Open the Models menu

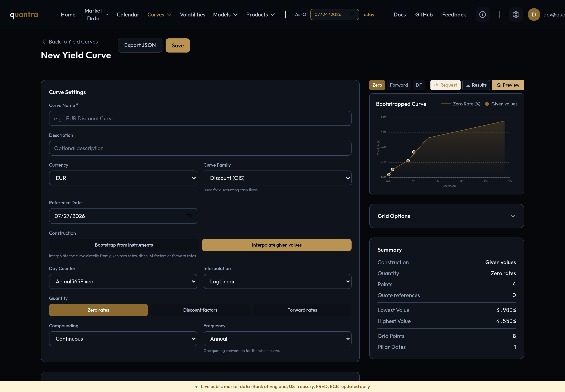[x=225, y=15]
